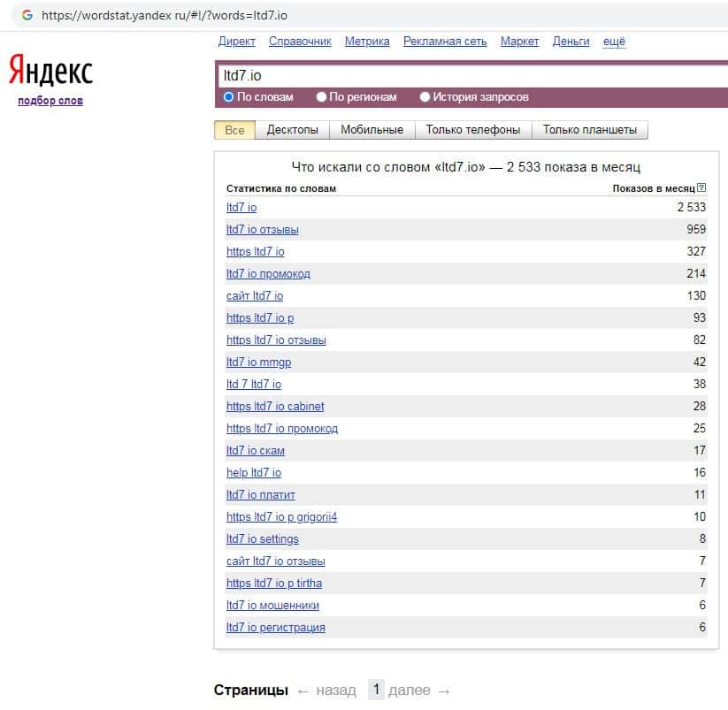Open the Справочник link in the top menu
The height and width of the screenshot is (710, 728).
300,42
